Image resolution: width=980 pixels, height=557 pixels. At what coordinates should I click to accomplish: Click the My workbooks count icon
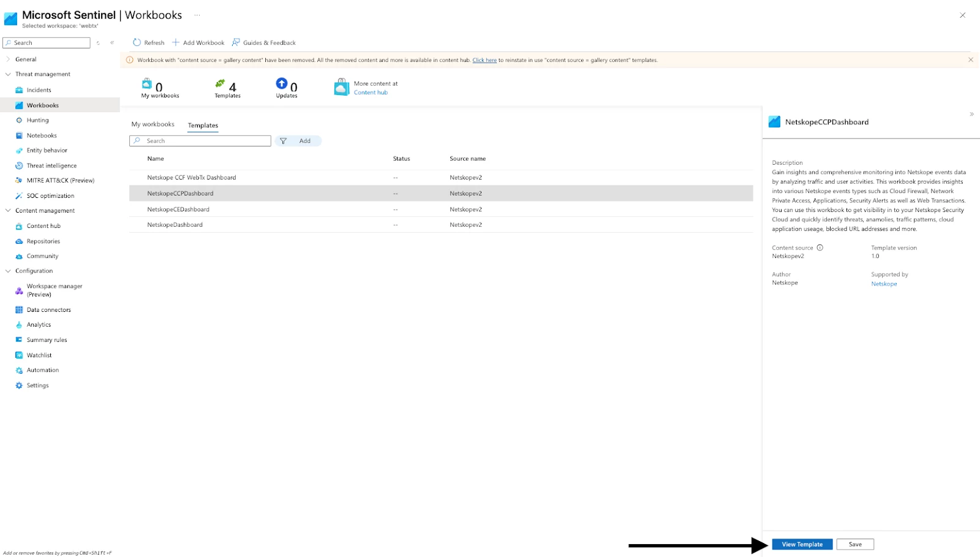(147, 83)
